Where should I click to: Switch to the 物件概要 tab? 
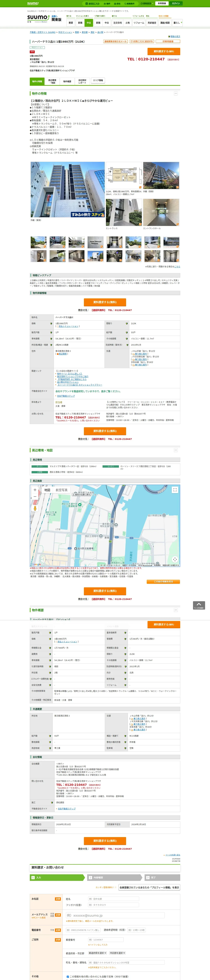(67, 81)
